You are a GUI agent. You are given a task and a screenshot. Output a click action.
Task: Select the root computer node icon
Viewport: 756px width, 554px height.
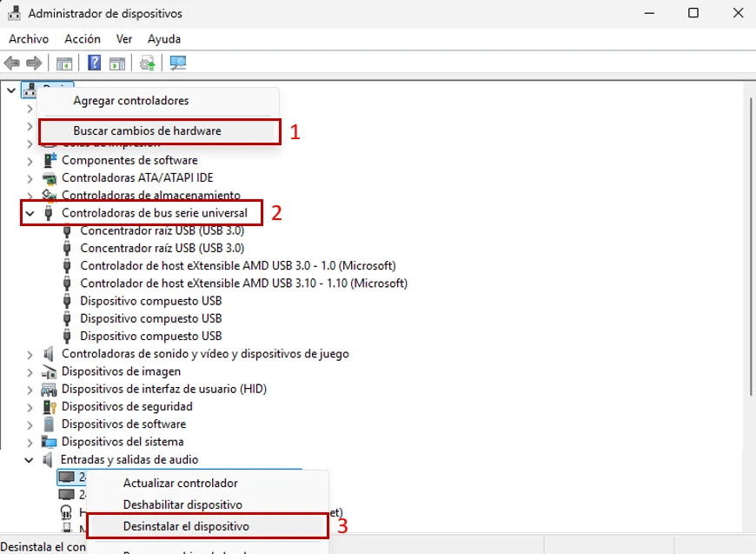tap(30, 90)
